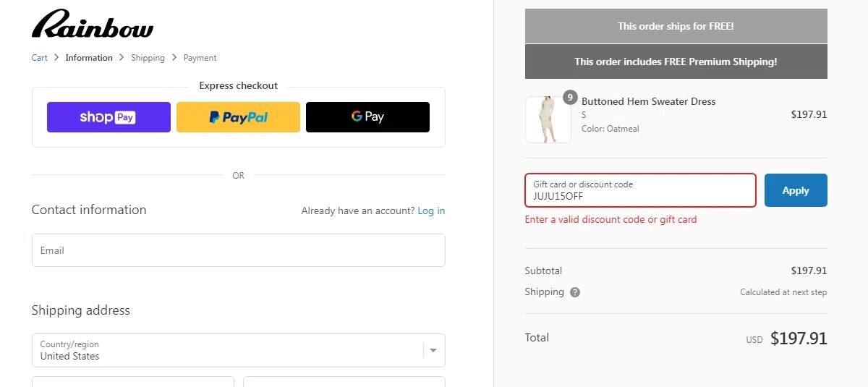Screen dimensions: 868x387
Task: Select Google Pay checkout option
Action: [367, 117]
